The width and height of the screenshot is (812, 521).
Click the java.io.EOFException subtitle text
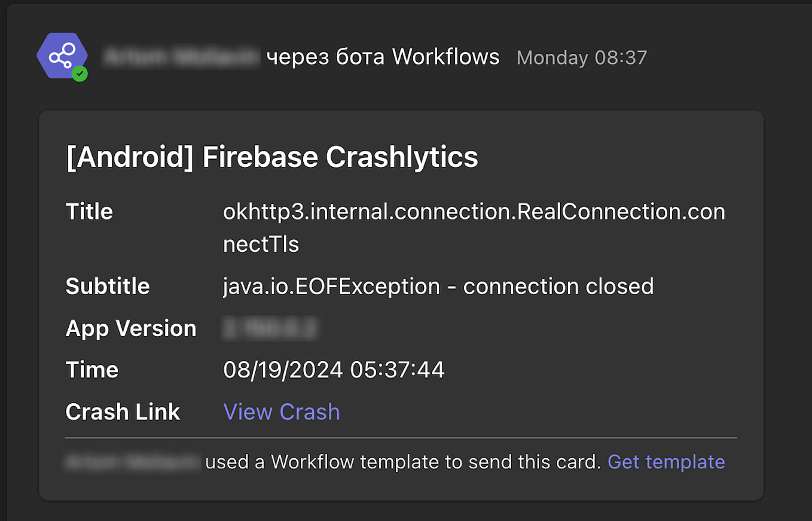click(438, 286)
